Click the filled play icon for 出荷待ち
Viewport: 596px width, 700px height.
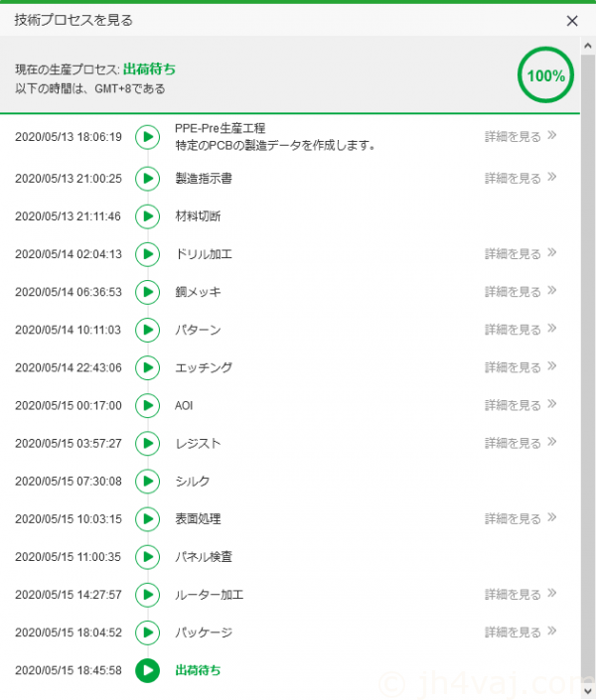pyautogui.click(x=147, y=670)
